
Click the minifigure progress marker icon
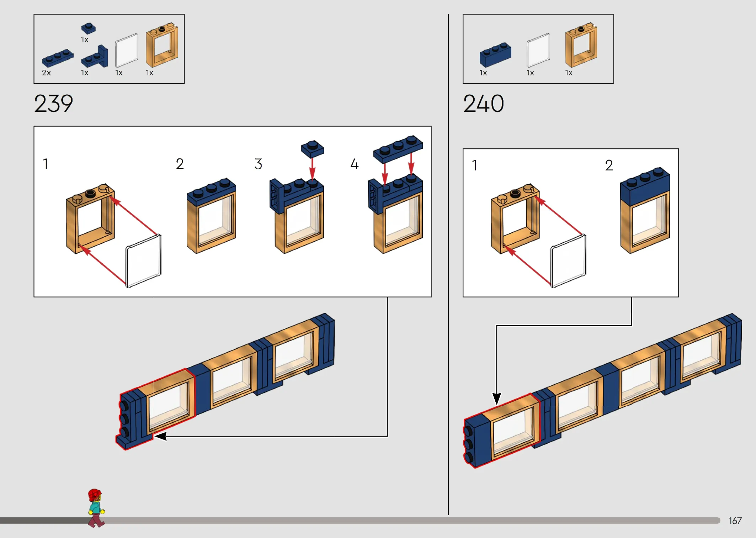(x=96, y=508)
